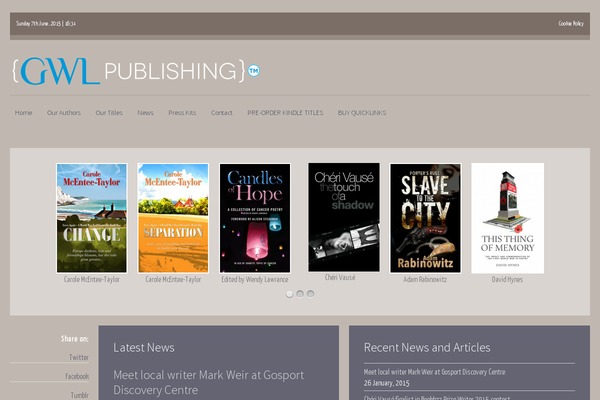The height and width of the screenshot is (400, 600).
Task: Share on Facebook link
Action: click(77, 376)
